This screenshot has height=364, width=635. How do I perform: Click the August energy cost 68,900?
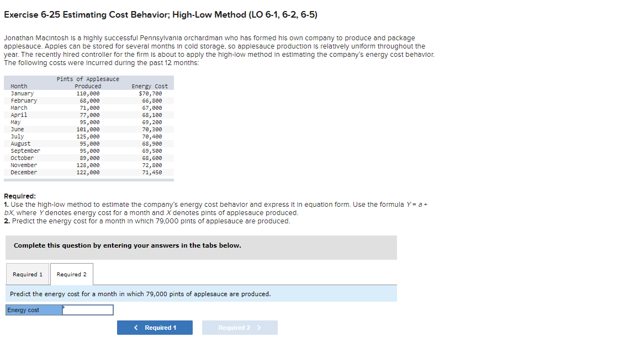[152, 144]
